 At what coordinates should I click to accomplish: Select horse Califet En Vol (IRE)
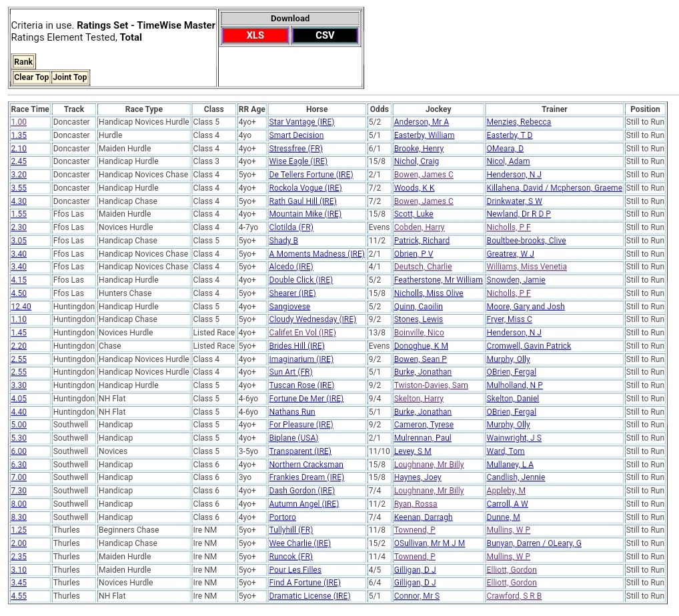pyautogui.click(x=302, y=333)
